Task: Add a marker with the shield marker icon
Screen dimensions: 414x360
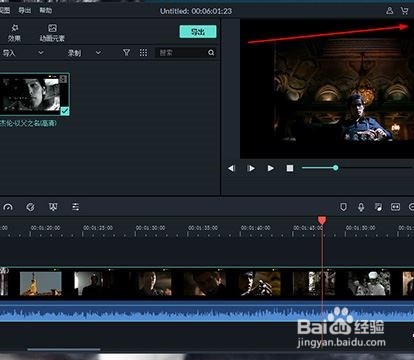Action: [x=343, y=207]
